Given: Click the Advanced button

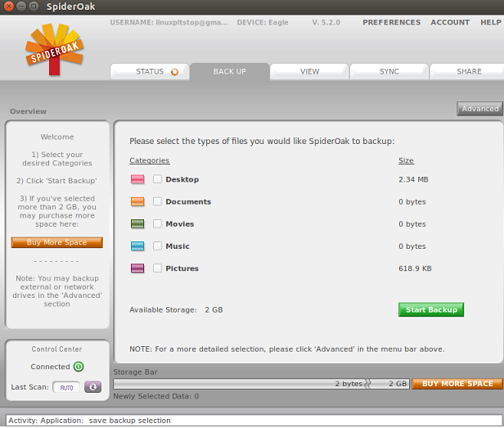Looking at the screenshot, I should [480, 109].
